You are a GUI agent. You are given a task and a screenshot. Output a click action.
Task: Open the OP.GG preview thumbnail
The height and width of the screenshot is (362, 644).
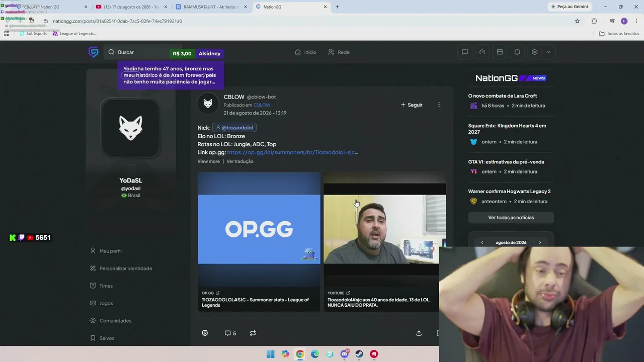pyautogui.click(x=259, y=229)
